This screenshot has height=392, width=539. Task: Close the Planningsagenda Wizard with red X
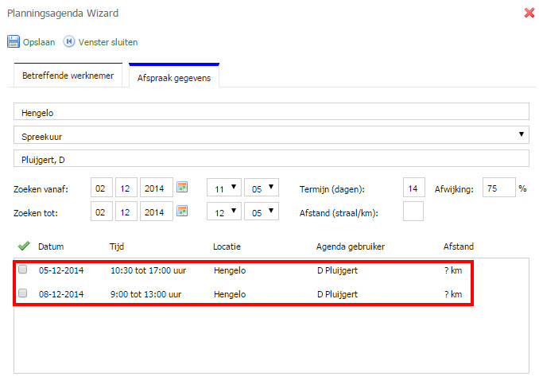point(529,13)
